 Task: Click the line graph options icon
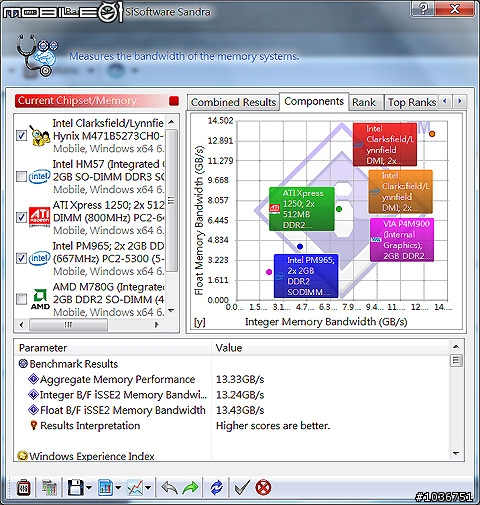pyautogui.click(x=135, y=488)
